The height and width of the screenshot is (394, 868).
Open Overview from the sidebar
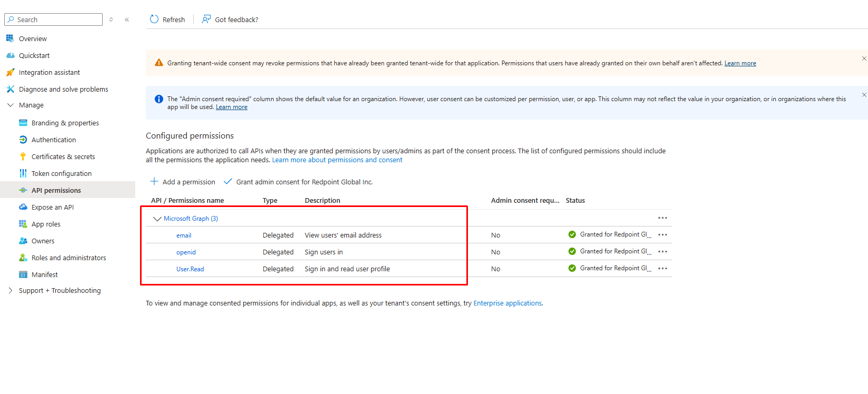point(33,38)
